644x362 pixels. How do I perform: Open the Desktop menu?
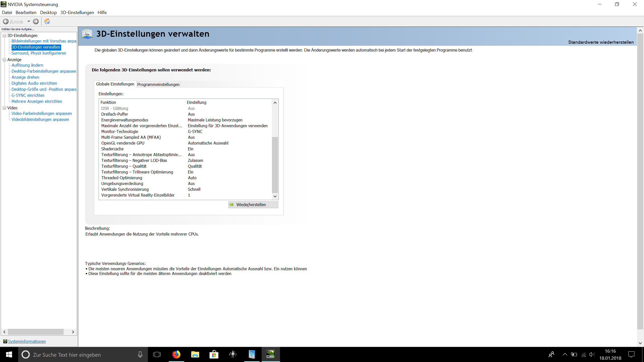point(48,13)
